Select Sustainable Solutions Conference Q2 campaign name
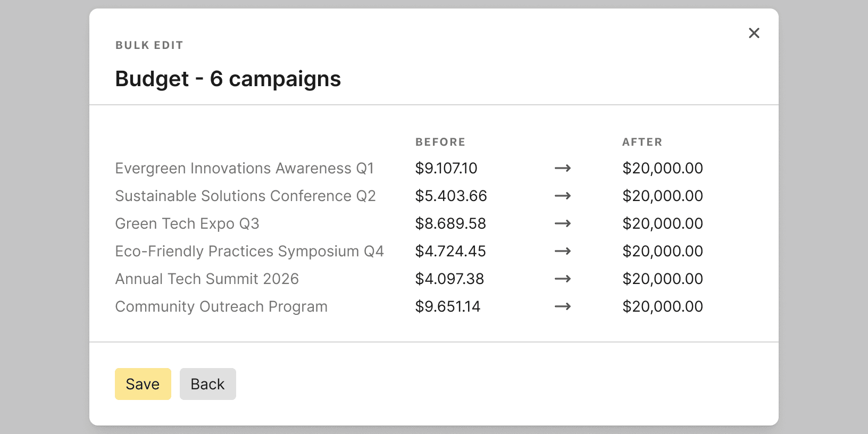This screenshot has height=434, width=868. click(246, 196)
